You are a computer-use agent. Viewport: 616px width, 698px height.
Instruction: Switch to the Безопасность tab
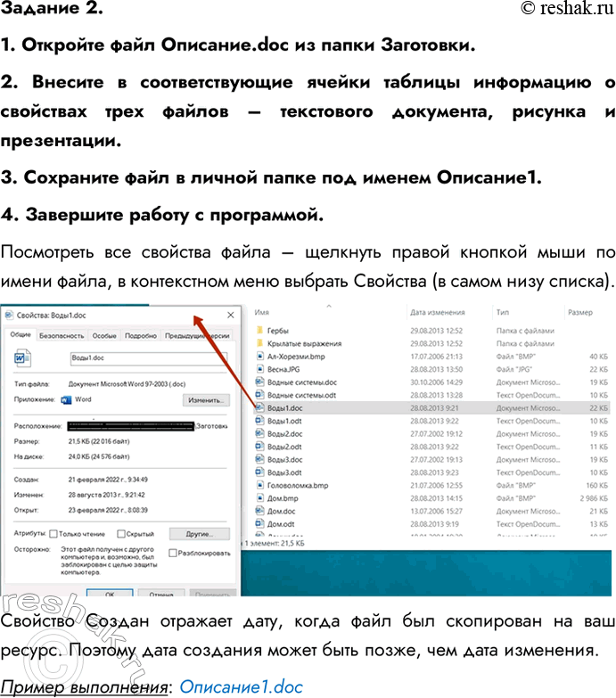pyautogui.click(x=62, y=335)
